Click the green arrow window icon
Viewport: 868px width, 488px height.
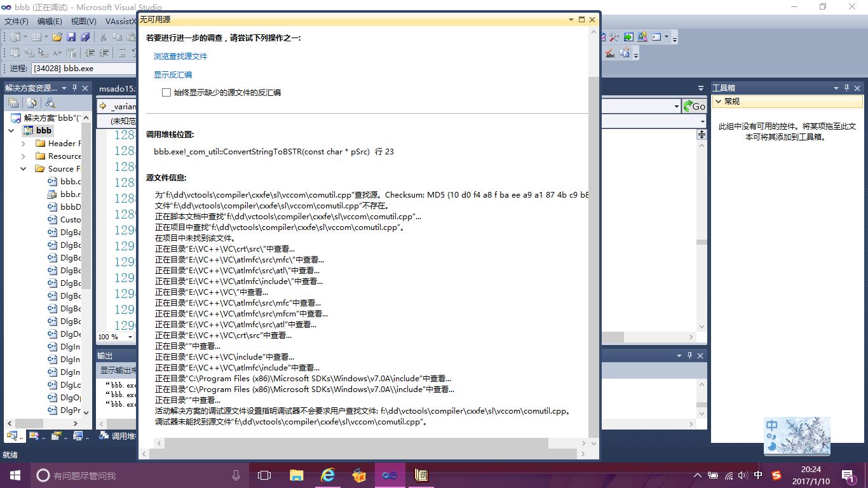[628, 37]
